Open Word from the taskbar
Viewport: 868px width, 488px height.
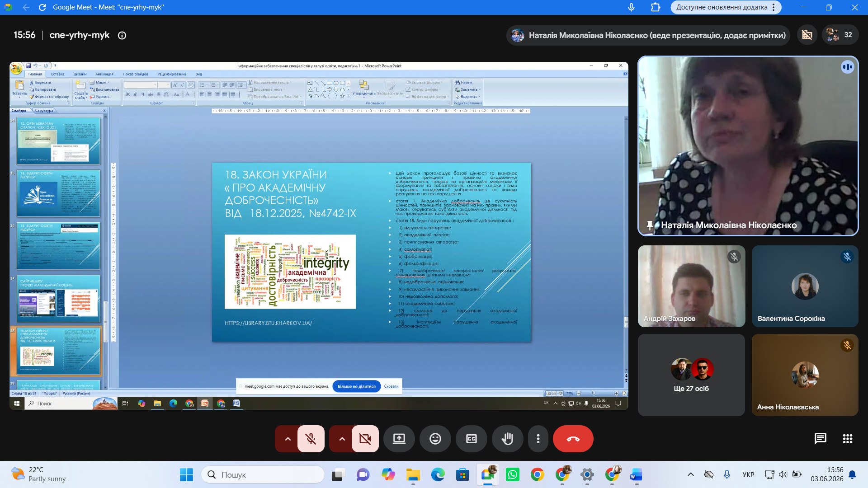point(636,474)
